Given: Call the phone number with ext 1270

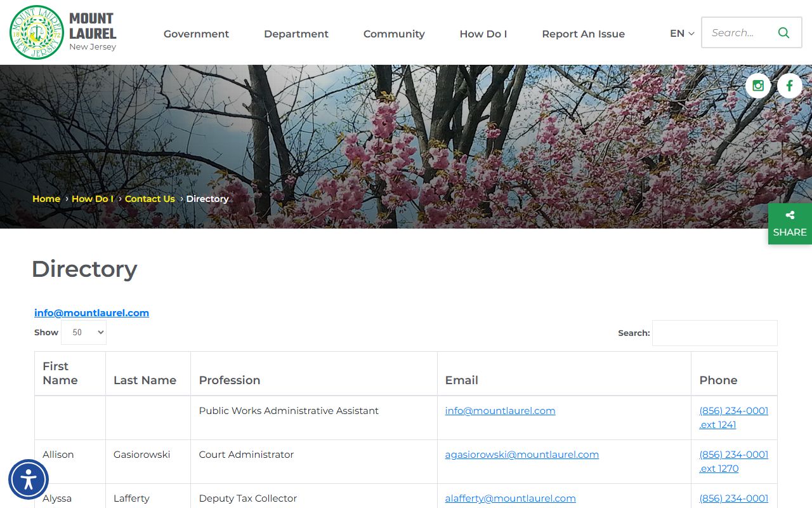Looking at the screenshot, I should (x=733, y=462).
